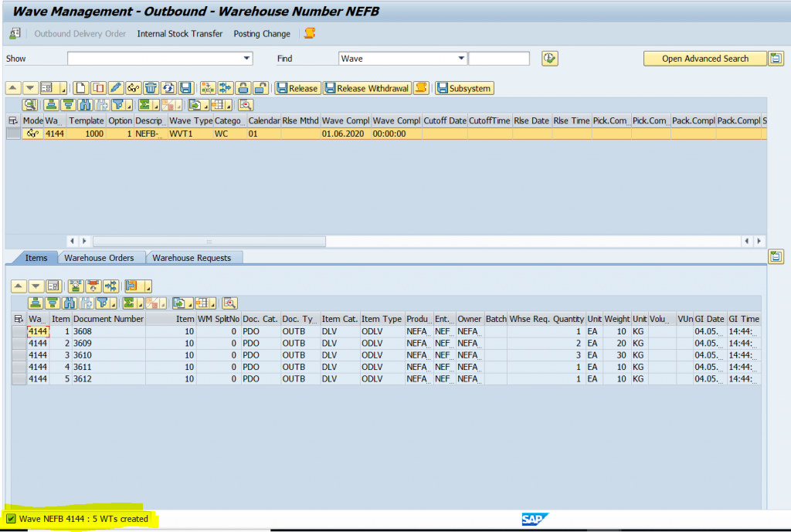Sort wave list ascending
The width and height of the screenshot is (791, 532).
tap(51, 105)
